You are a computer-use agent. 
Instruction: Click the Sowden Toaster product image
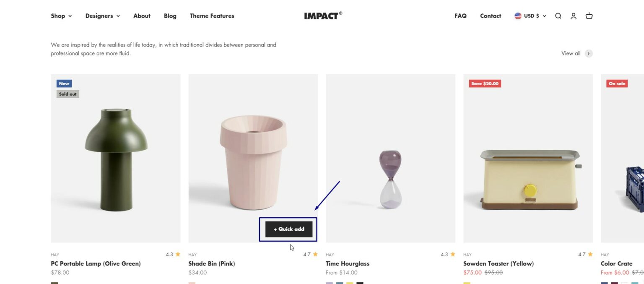coord(528,157)
